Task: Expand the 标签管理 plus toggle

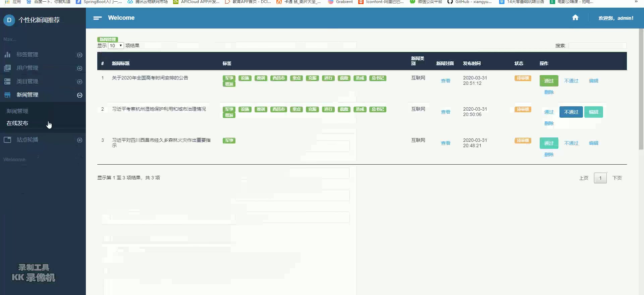Action: coord(79,55)
